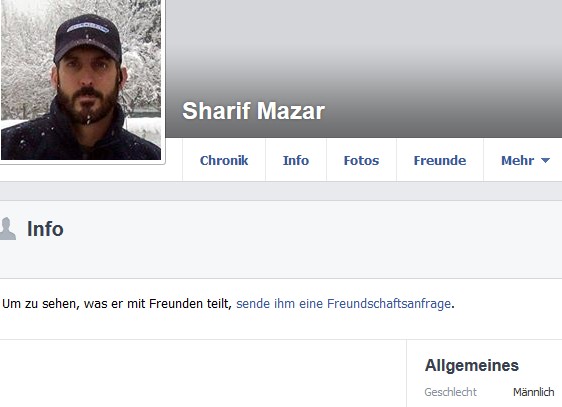View the Fotos tab
This screenshot has width=562, height=407.
(x=361, y=160)
